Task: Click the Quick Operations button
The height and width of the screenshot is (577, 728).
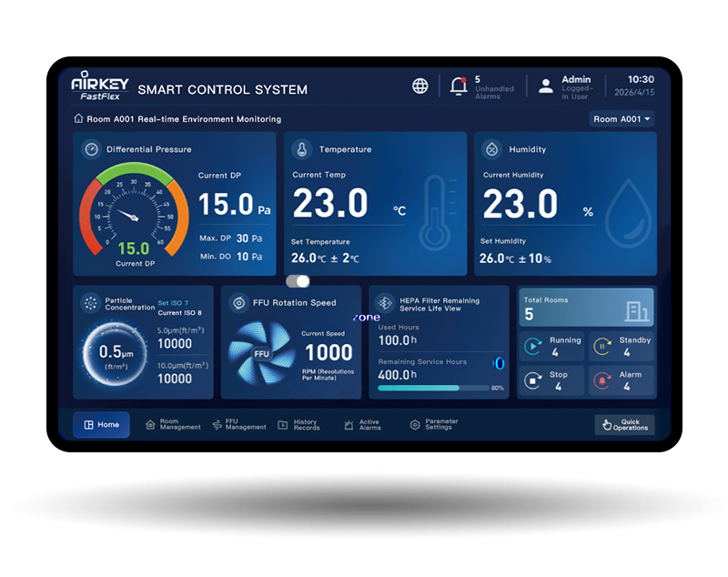Action: [x=625, y=425]
